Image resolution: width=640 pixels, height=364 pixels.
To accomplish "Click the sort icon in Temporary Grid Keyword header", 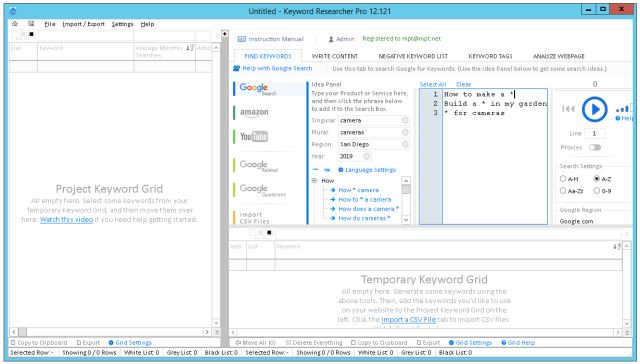I will point(617,246).
